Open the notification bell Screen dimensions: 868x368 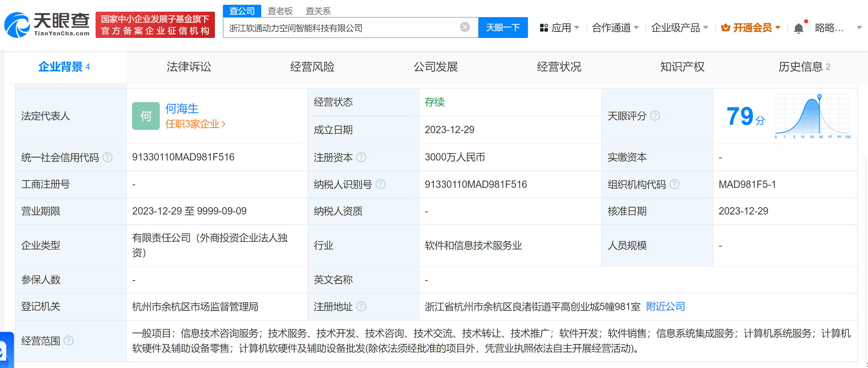pyautogui.click(x=798, y=28)
